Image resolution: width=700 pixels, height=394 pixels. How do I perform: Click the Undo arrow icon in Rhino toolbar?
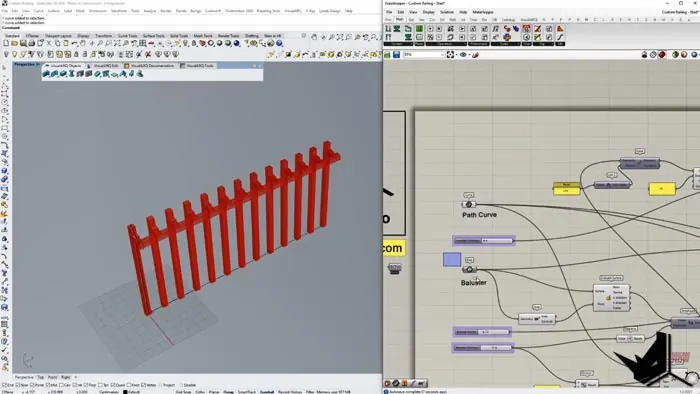point(75,43)
